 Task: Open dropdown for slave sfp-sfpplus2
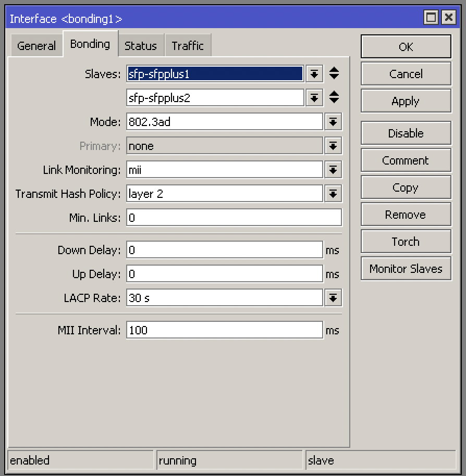(314, 98)
